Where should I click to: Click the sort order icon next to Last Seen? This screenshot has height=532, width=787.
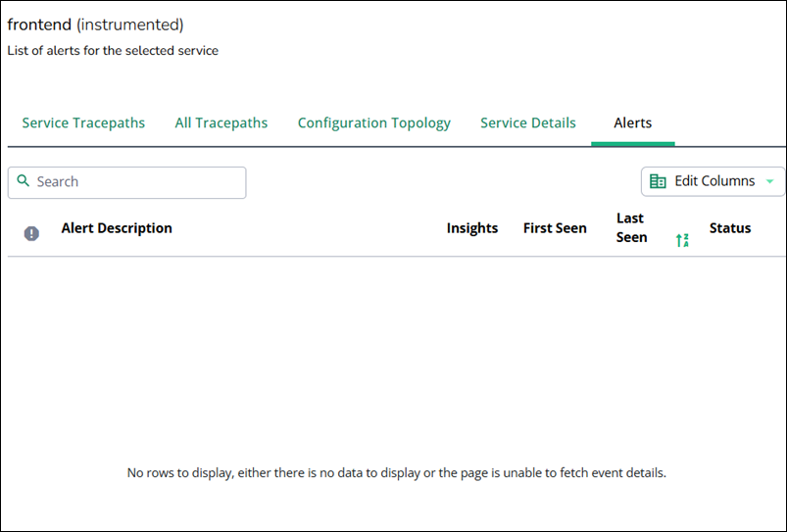pos(682,240)
